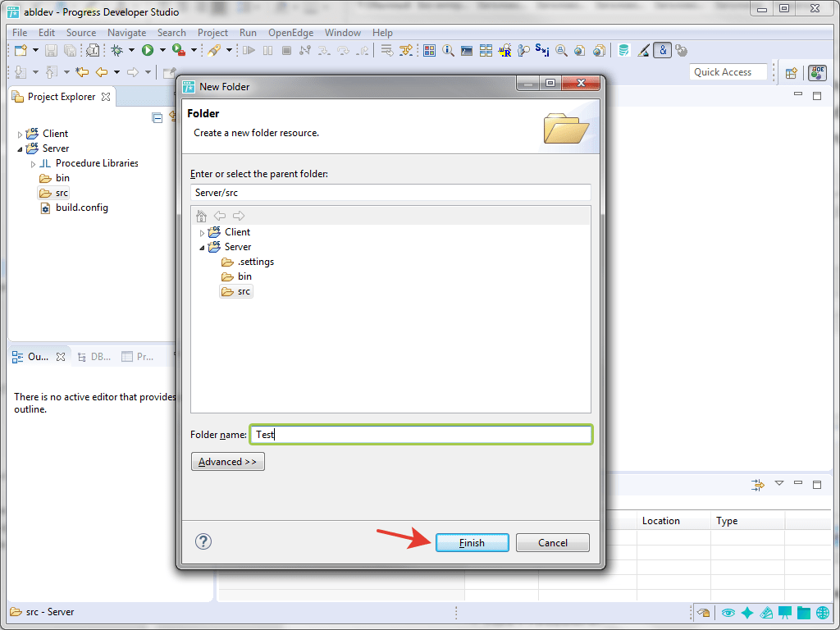840x630 pixels.
Task: Click Collapse All icon in Project Explorer
Action: click(157, 118)
